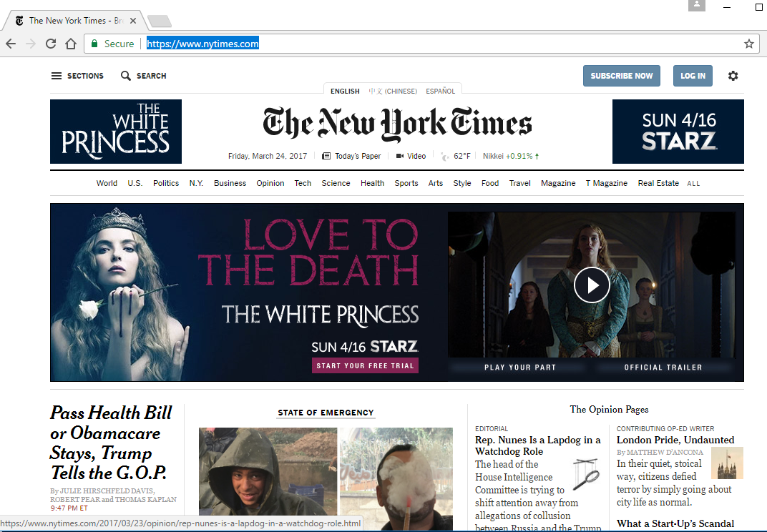
Task: Open a new browser tab
Action: pyautogui.click(x=159, y=21)
